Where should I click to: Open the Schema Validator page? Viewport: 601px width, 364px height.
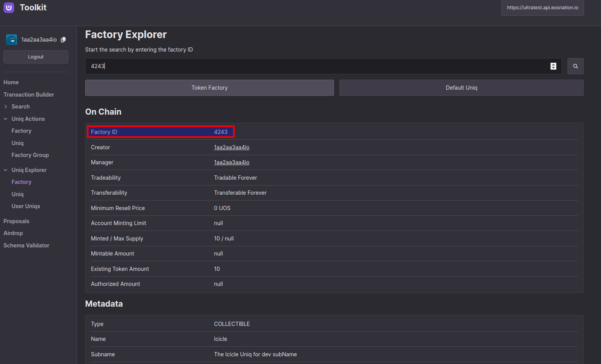coord(26,245)
